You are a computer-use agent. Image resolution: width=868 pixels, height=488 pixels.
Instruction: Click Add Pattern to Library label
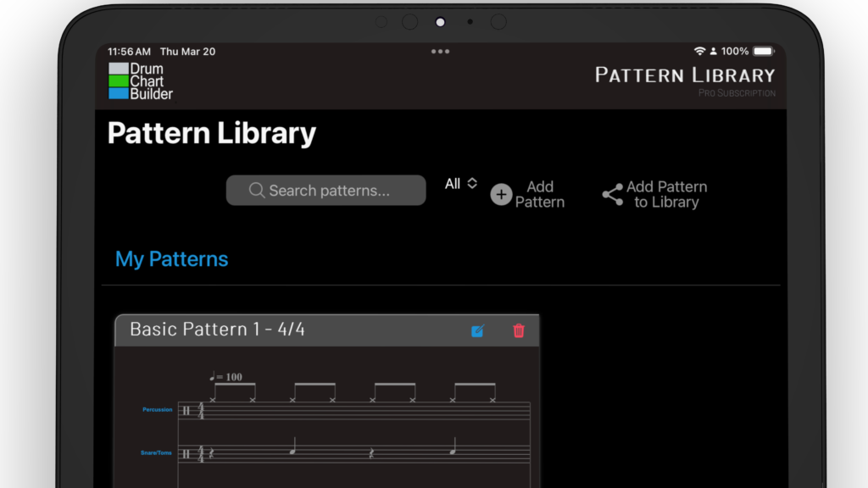666,195
